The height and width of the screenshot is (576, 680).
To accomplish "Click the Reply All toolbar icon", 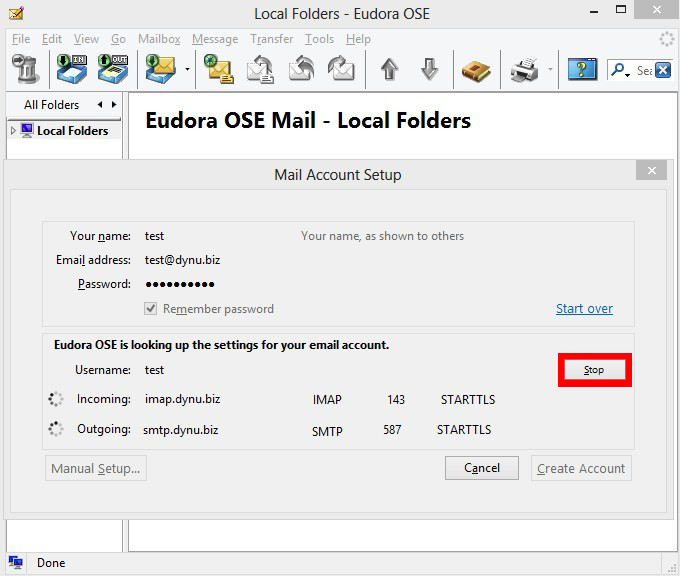I will tap(301, 69).
